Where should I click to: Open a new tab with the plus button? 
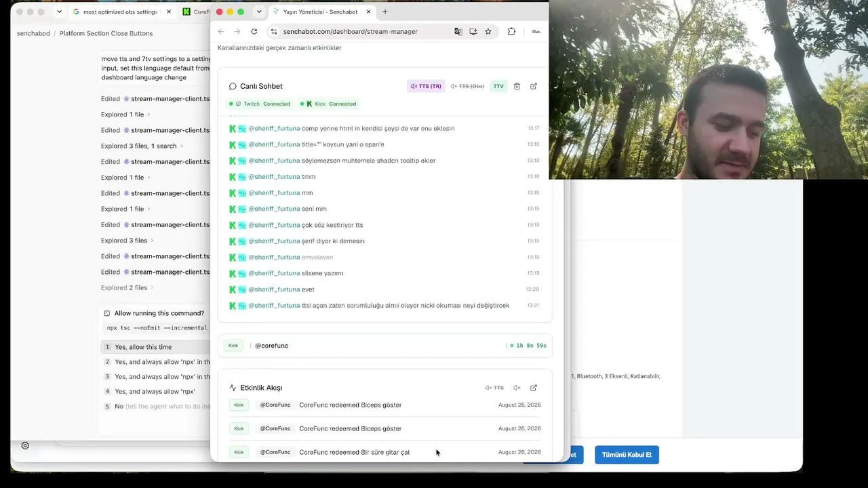[385, 12]
